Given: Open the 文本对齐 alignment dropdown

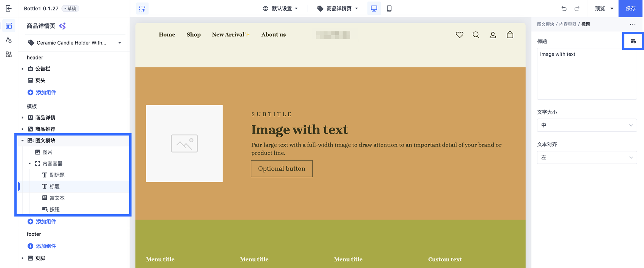Looking at the screenshot, I should point(587,157).
